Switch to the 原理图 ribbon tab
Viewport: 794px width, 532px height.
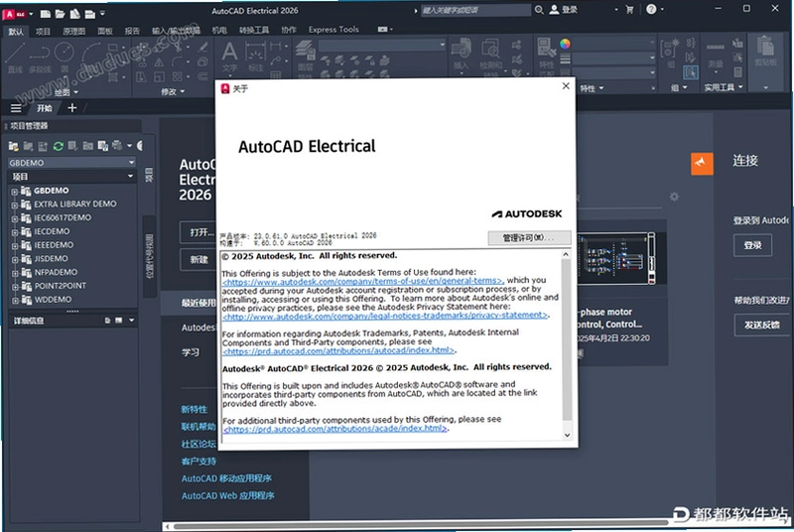point(73,32)
